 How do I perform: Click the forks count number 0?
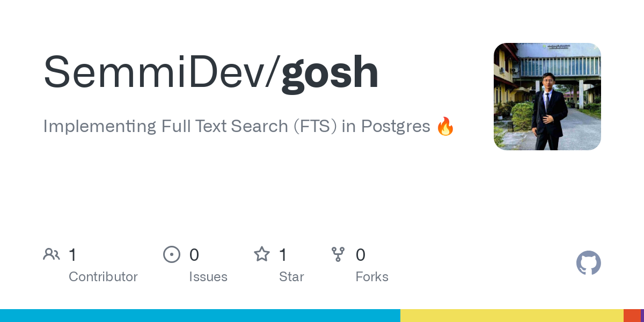point(361,255)
